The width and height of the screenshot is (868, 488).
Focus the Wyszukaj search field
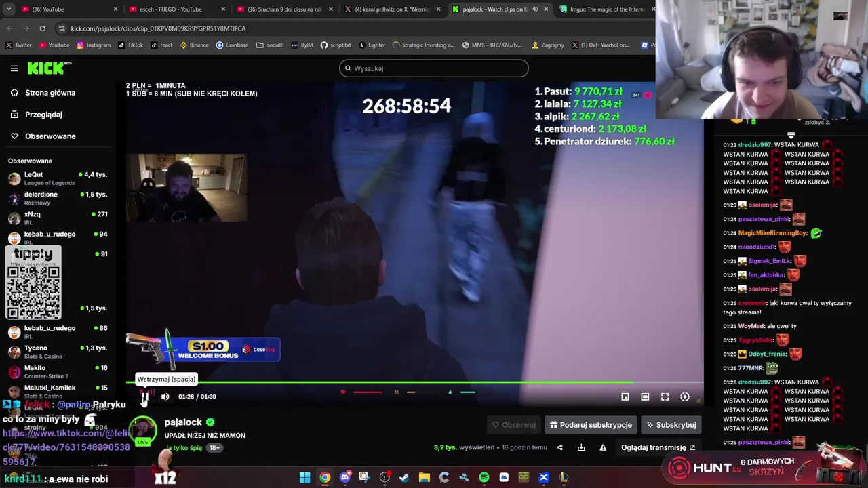[434, 68]
